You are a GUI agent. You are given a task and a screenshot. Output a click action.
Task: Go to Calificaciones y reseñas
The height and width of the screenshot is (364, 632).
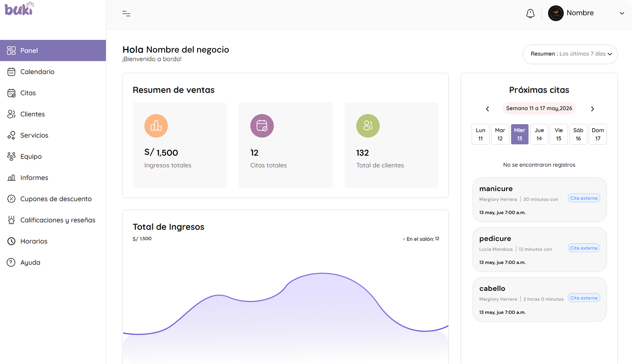tap(53, 220)
